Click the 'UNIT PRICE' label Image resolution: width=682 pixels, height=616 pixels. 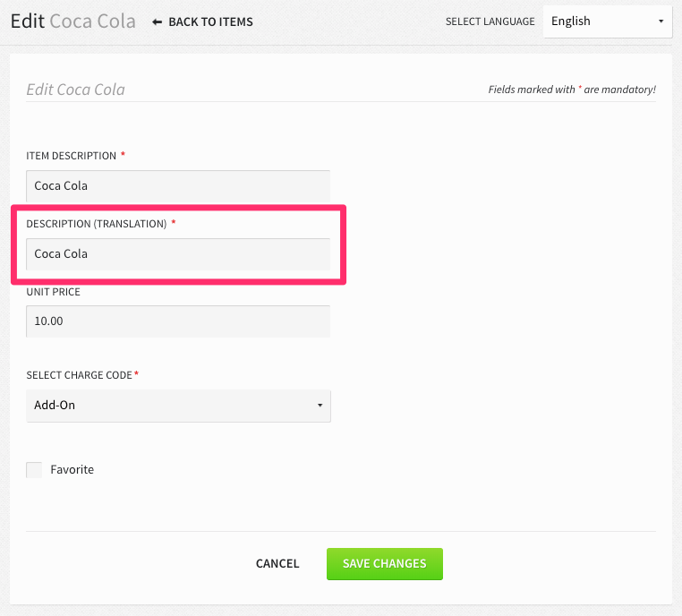coord(53,292)
